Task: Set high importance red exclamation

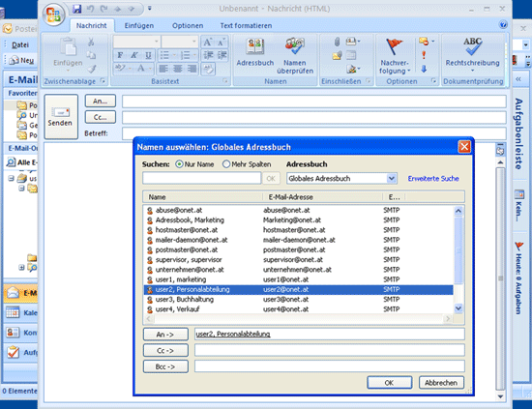Action: [424, 55]
